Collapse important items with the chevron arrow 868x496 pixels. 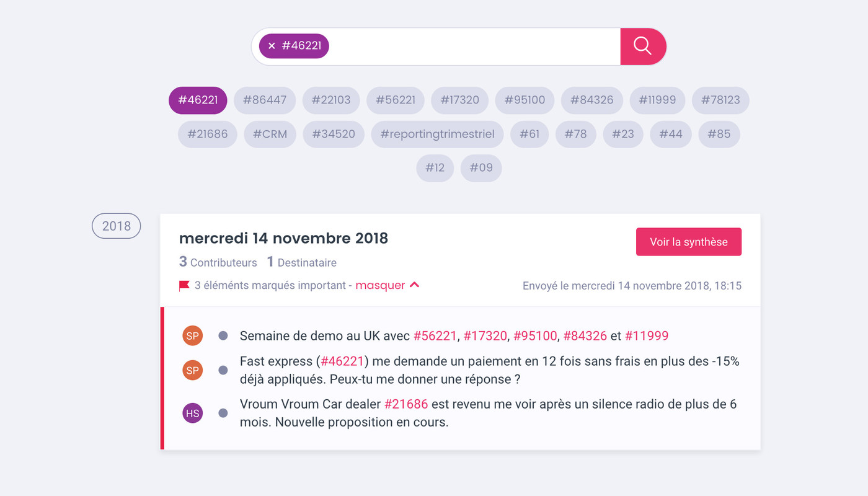click(415, 285)
